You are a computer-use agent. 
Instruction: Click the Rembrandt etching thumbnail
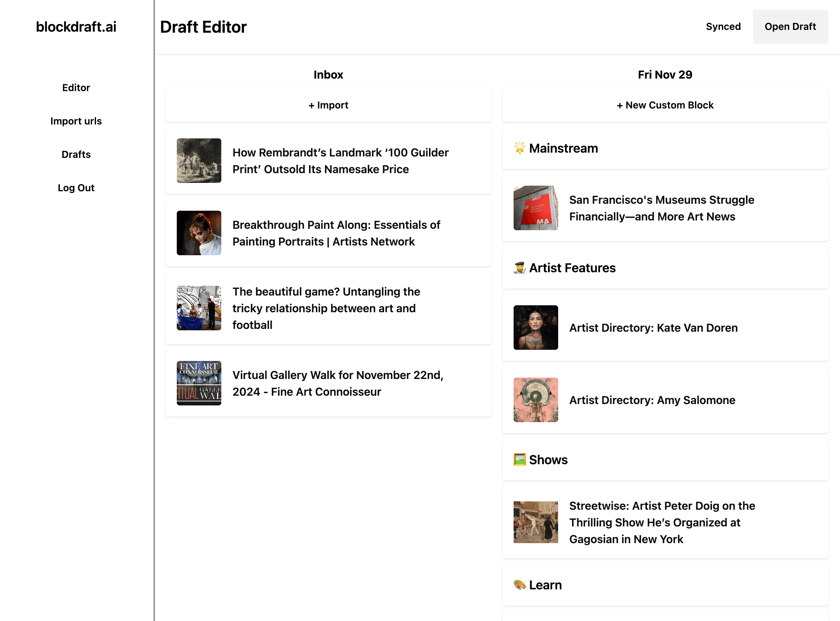tap(199, 161)
